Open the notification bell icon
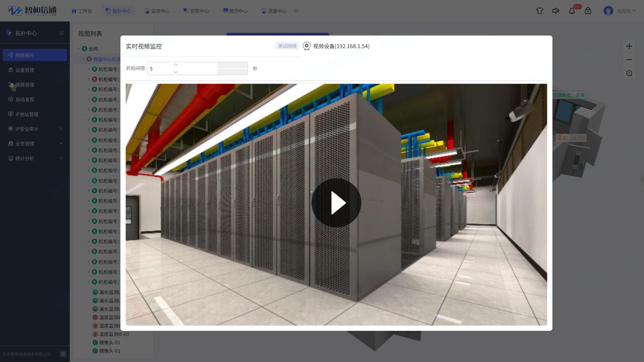 tap(572, 11)
